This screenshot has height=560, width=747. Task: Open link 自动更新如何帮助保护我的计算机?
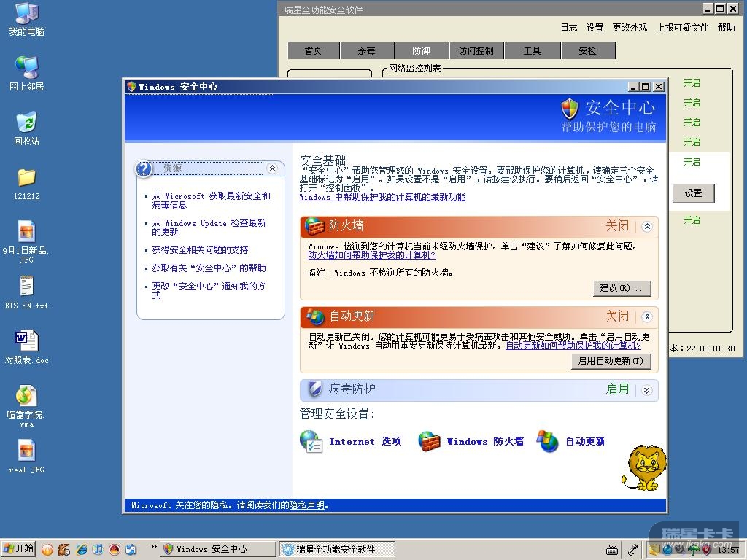click(x=573, y=346)
